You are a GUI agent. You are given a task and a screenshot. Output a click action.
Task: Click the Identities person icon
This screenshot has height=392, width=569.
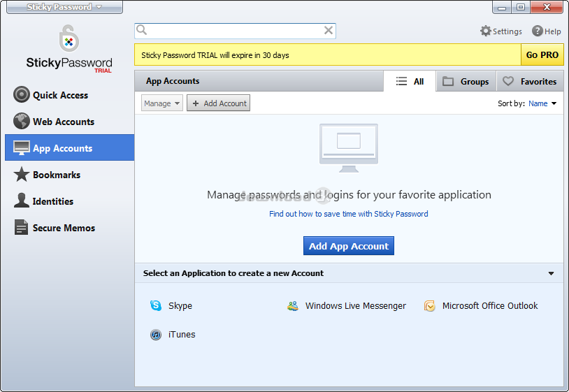click(x=22, y=201)
